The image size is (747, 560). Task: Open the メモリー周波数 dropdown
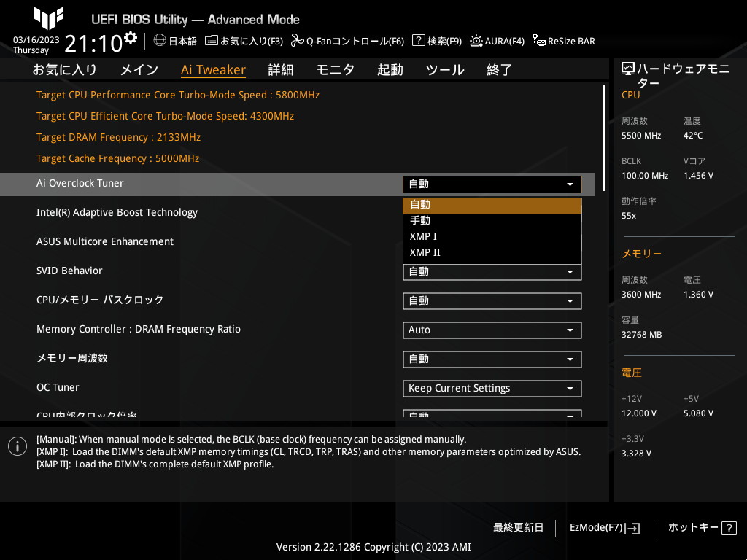tap(492, 359)
